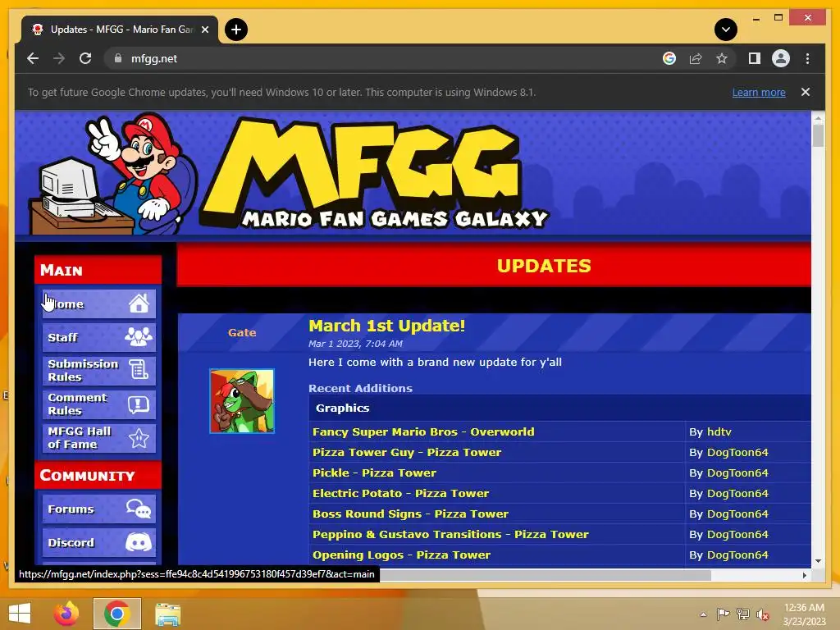
Task: Click page vertical scrollbar thumb
Action: 818,135
